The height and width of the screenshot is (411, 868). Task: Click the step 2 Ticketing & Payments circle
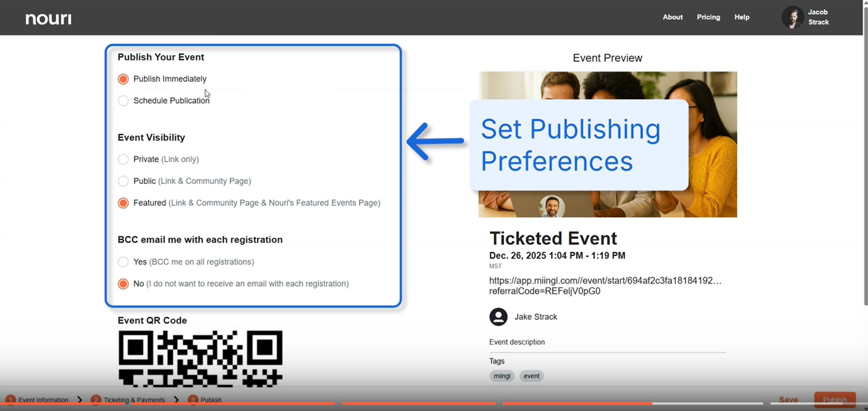click(96, 400)
